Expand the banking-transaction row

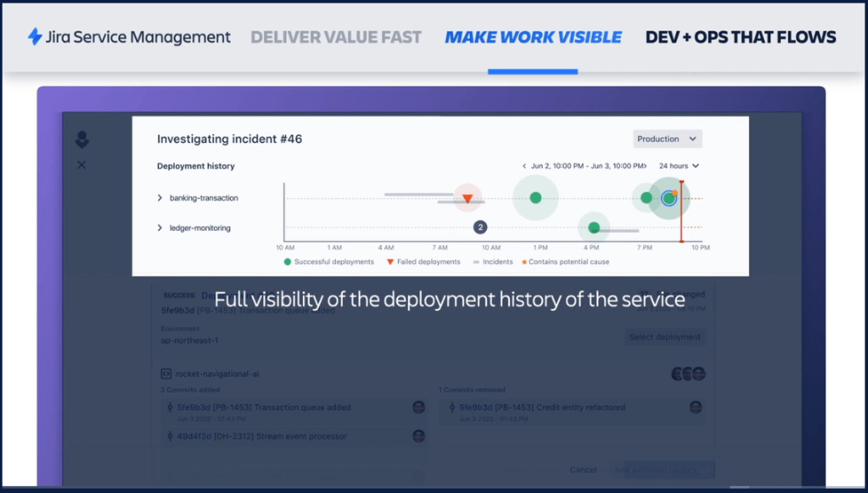point(160,199)
